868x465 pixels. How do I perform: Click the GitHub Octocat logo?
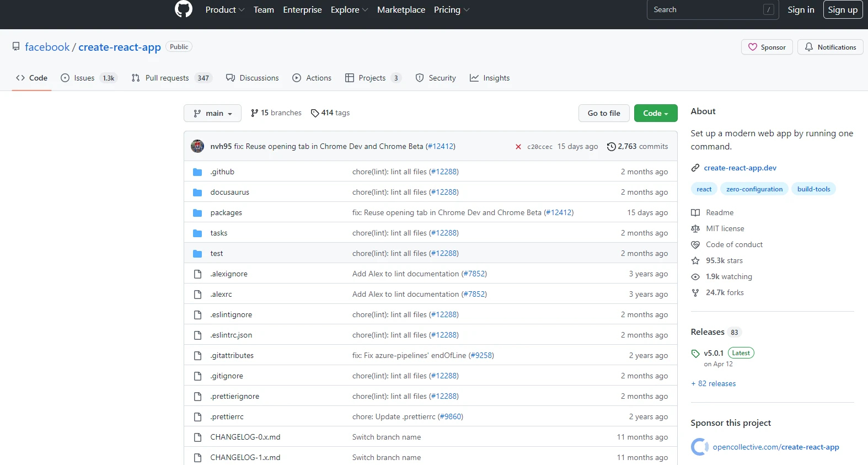[x=184, y=9]
